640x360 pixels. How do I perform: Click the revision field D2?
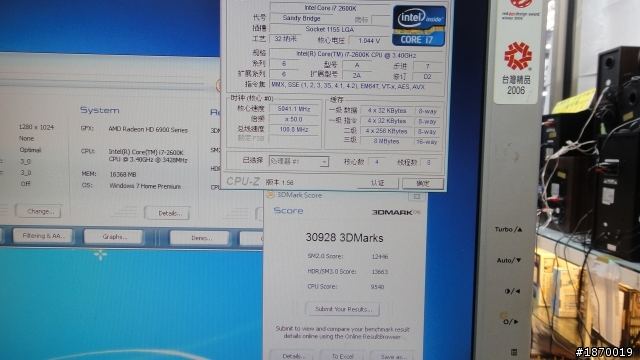point(427,76)
